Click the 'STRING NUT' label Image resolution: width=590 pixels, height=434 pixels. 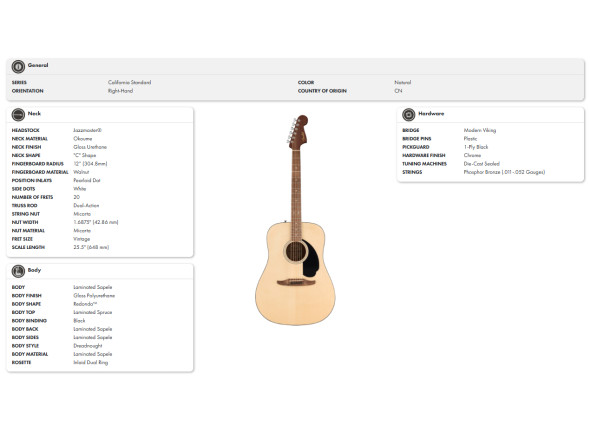pyautogui.click(x=26, y=214)
